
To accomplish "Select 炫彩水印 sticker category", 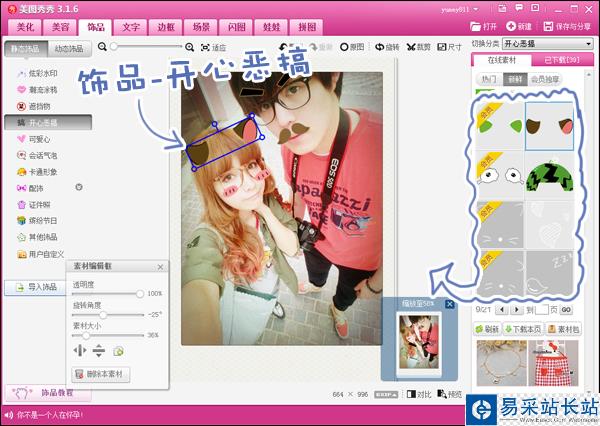I will [37, 73].
